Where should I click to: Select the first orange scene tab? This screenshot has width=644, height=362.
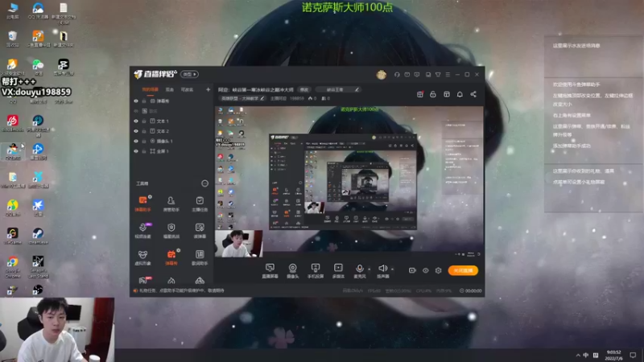point(150,89)
